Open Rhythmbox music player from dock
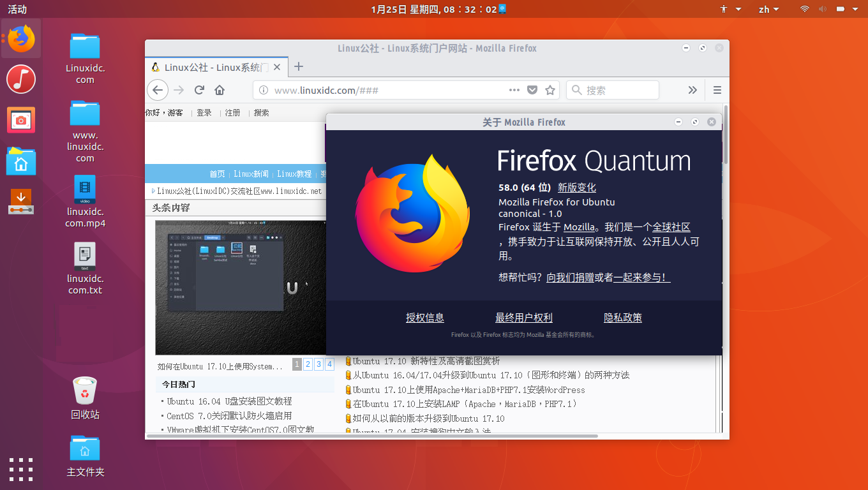The image size is (868, 490). [x=21, y=79]
